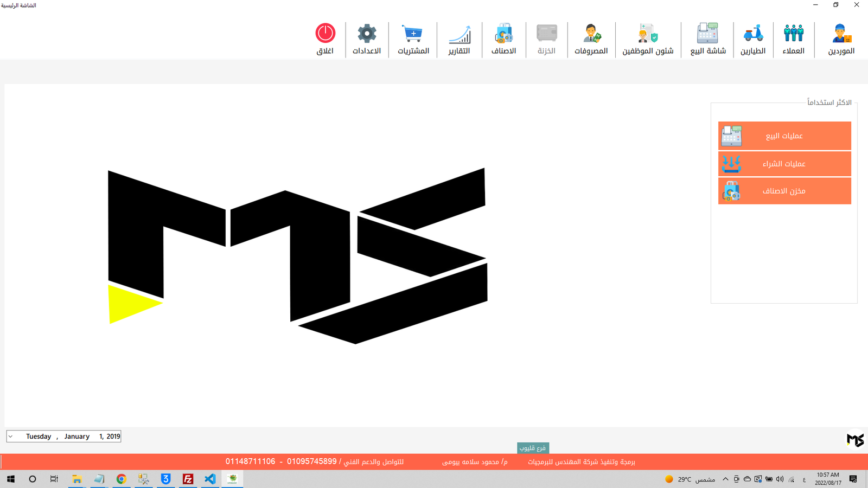Click the delivery riders (الطيارين) scooter icon

tap(753, 34)
